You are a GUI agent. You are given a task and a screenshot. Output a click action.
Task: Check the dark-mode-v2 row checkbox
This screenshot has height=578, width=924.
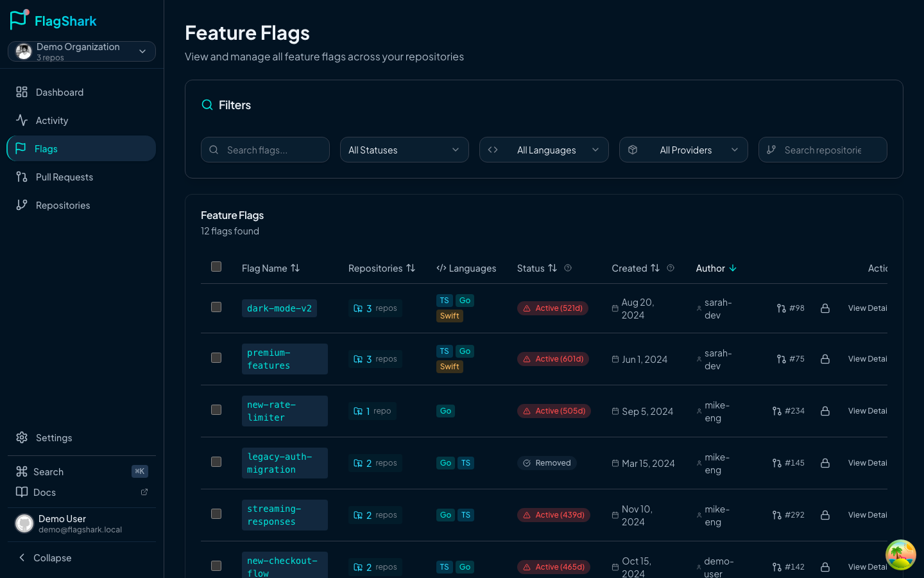click(x=216, y=307)
